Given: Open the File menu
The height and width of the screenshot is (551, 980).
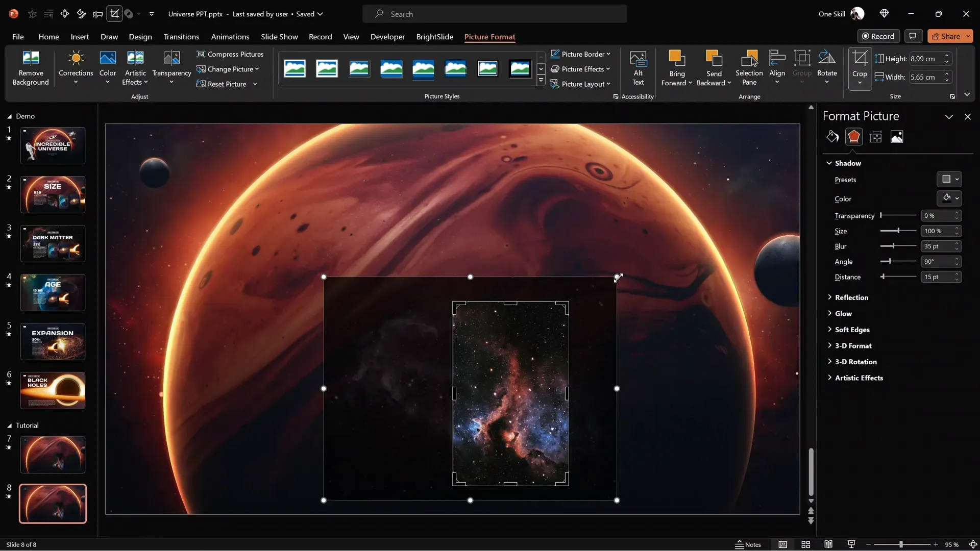Looking at the screenshot, I should coord(18,37).
